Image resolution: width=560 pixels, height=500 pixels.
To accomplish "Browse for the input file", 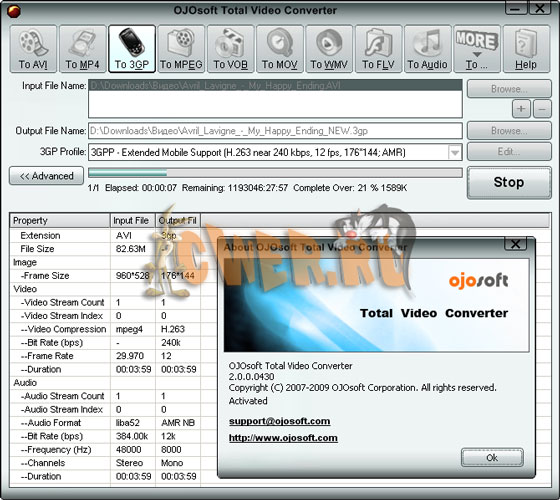I will [x=509, y=89].
